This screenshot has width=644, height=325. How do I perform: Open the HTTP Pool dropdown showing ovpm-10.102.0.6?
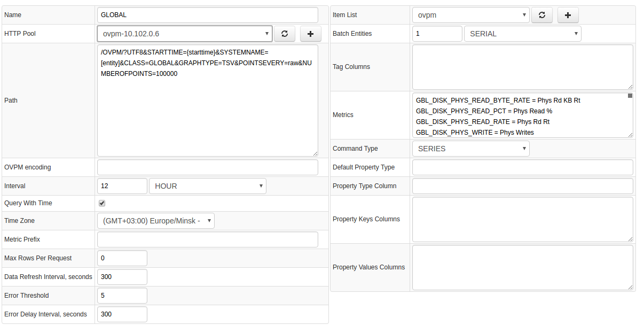(x=184, y=33)
